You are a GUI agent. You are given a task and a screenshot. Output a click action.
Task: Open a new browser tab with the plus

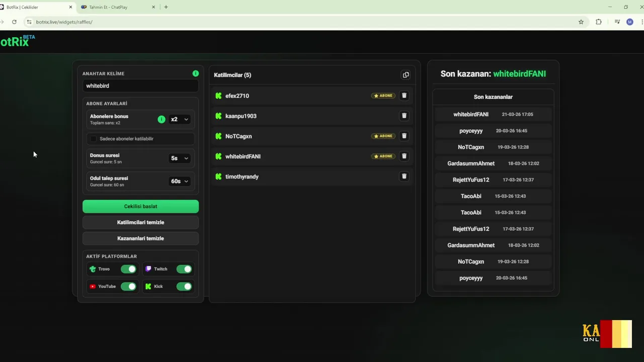pyautogui.click(x=166, y=7)
